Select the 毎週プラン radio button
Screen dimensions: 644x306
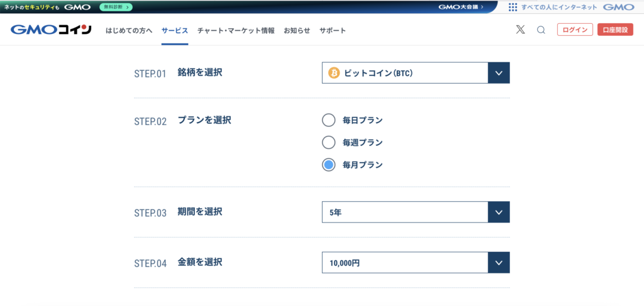point(328,143)
